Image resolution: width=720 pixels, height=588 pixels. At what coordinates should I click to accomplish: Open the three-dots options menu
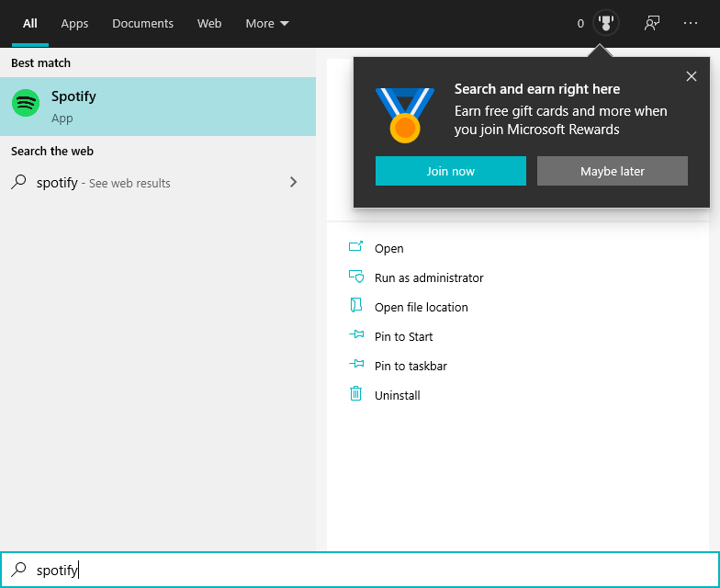click(691, 23)
